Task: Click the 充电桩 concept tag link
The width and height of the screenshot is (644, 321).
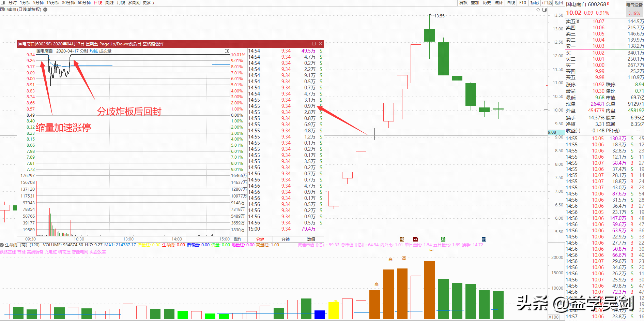Action: pos(51,252)
